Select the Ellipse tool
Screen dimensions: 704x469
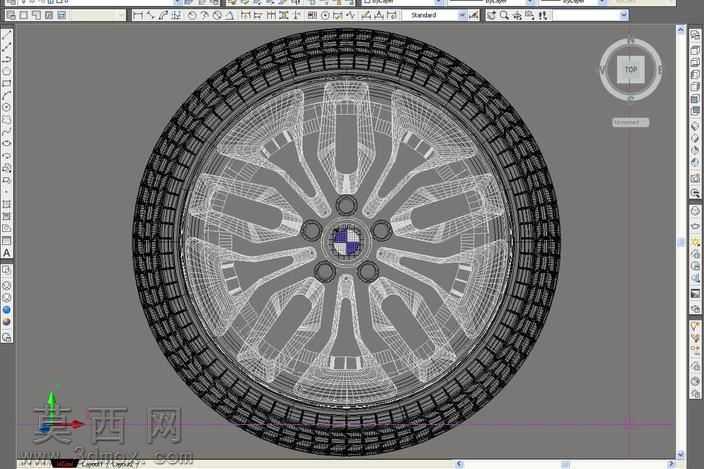(x=7, y=143)
